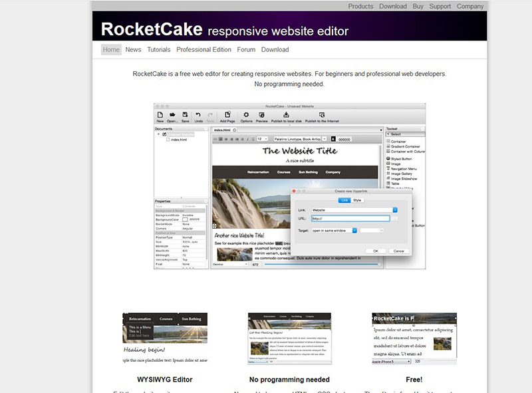This screenshot has height=393, width=532.
Task: Select the Table tool in Toolset
Action: pos(393,184)
